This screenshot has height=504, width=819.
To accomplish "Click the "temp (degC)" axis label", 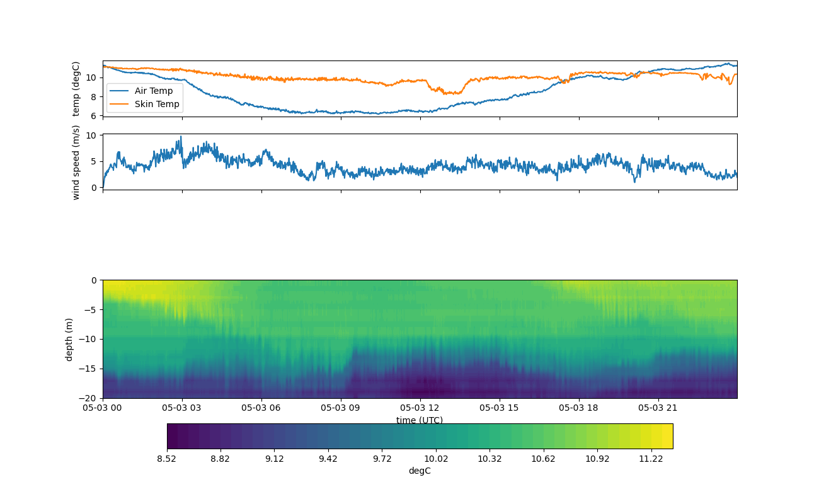I will click(76, 89).
